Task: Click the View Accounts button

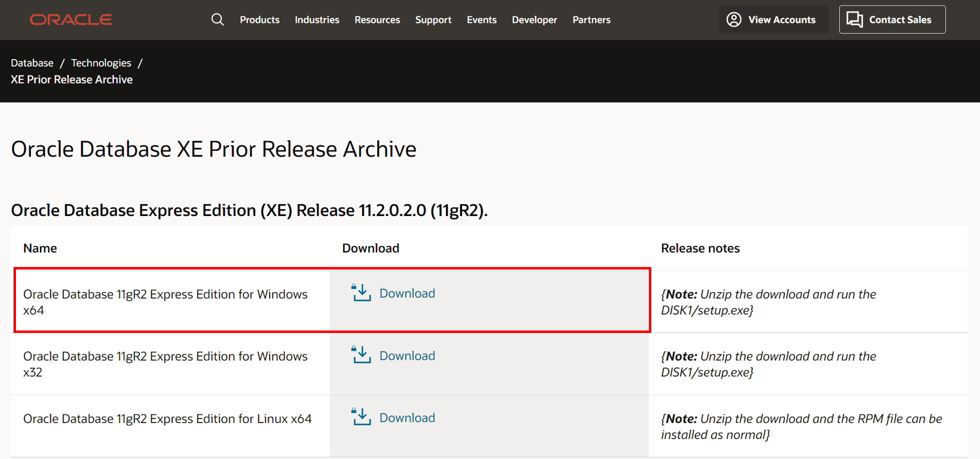Action: coord(773,19)
